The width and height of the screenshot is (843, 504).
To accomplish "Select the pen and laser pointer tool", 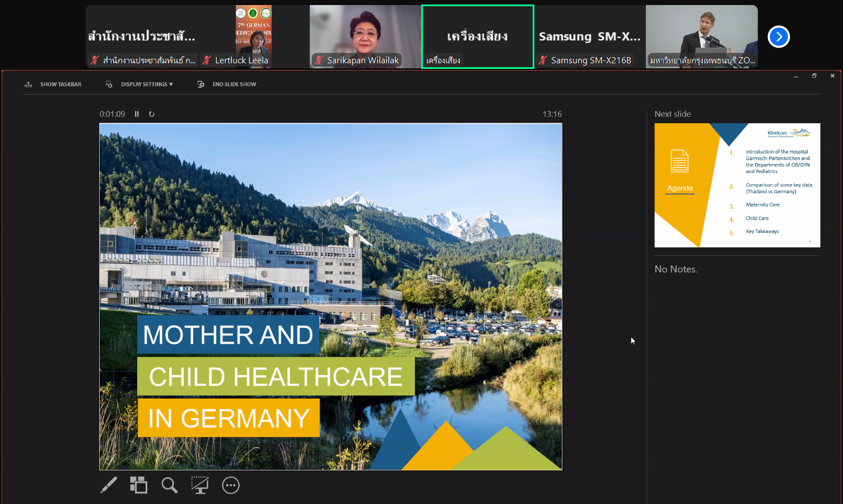I will point(109,485).
